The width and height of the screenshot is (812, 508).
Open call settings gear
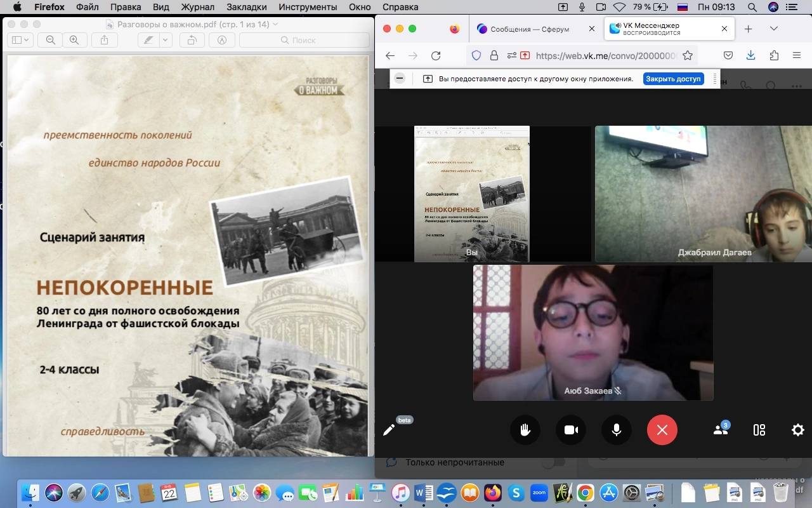click(797, 430)
